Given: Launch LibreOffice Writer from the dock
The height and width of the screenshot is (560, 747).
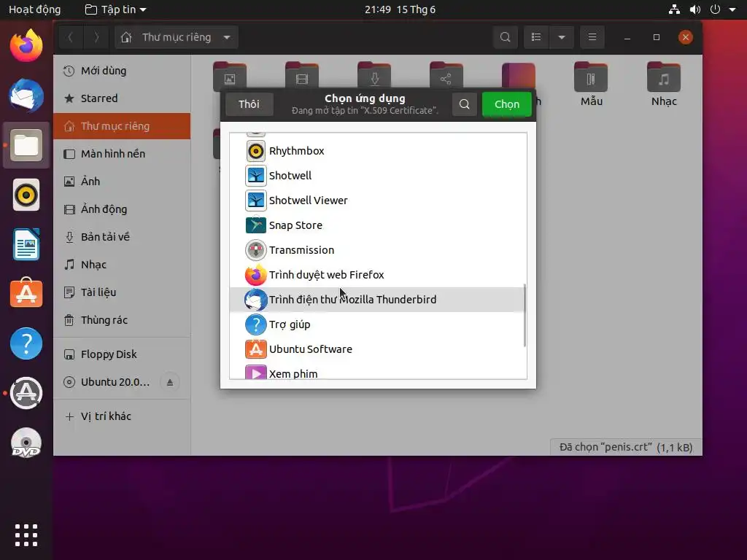Looking at the screenshot, I should coord(26,244).
